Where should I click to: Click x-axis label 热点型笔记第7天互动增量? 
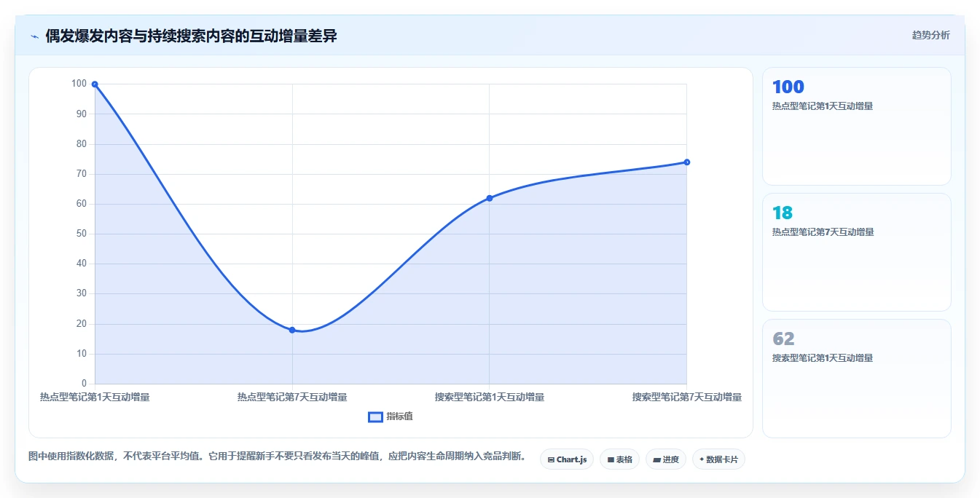click(x=292, y=397)
